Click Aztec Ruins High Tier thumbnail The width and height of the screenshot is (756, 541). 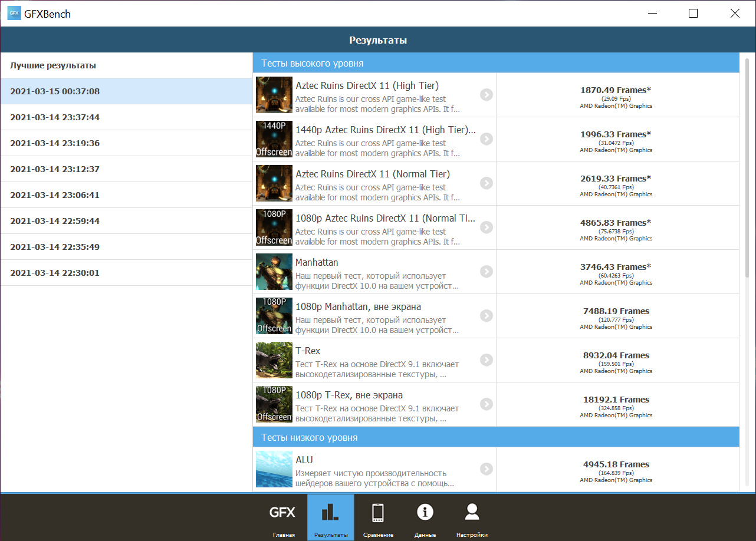pyautogui.click(x=274, y=95)
